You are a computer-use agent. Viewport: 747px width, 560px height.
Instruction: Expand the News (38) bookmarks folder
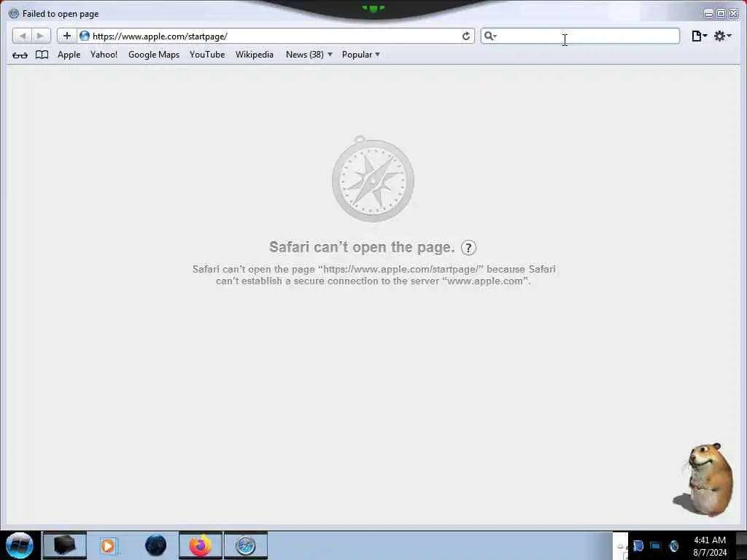point(309,54)
